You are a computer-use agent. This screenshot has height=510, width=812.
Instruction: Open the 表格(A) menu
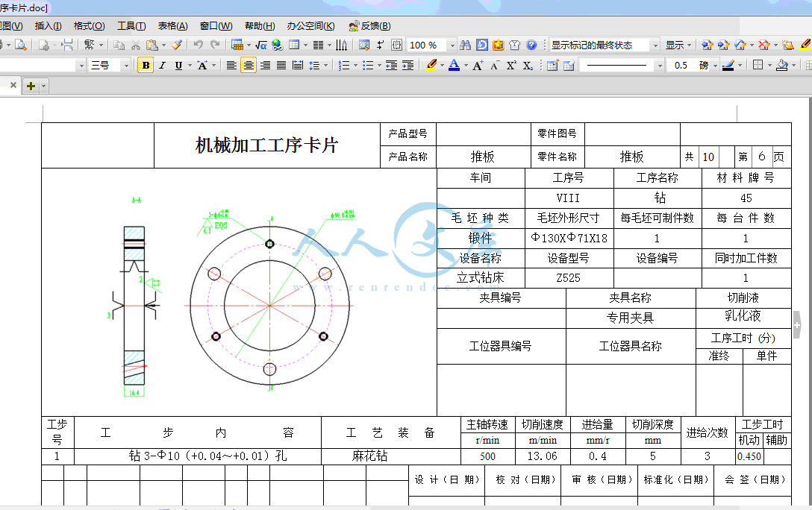click(x=172, y=26)
